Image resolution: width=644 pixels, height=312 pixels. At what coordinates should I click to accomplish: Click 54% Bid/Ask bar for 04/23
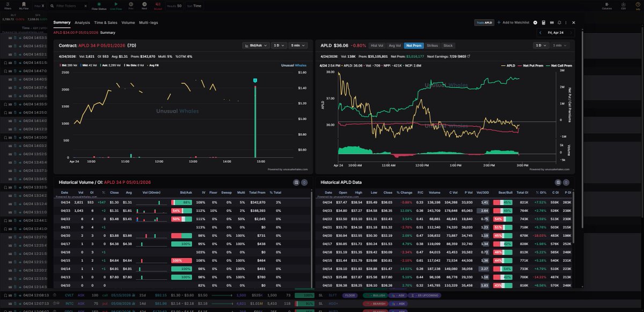click(x=182, y=211)
